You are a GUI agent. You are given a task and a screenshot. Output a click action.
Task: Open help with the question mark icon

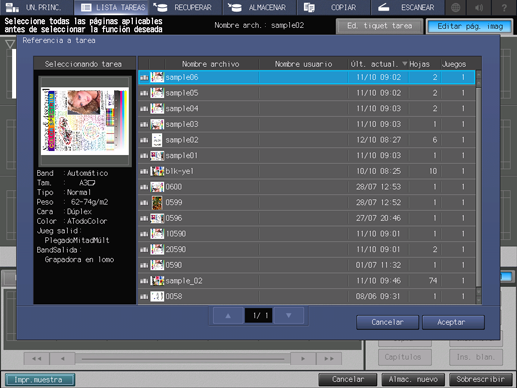[504, 7]
